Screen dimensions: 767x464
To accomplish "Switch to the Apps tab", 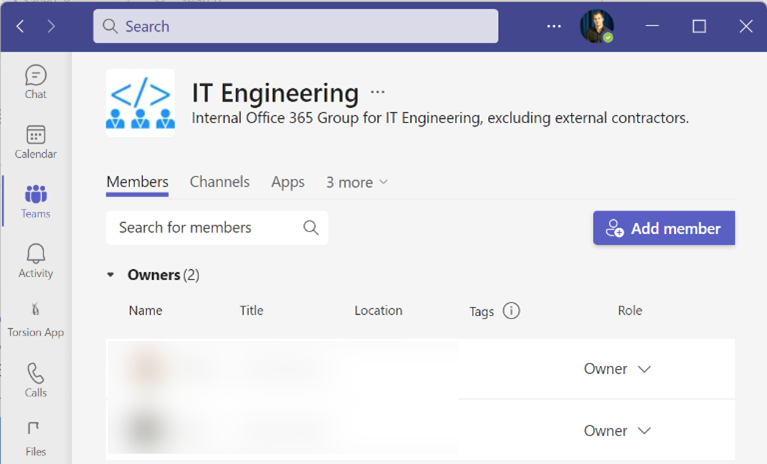I will coord(288,182).
